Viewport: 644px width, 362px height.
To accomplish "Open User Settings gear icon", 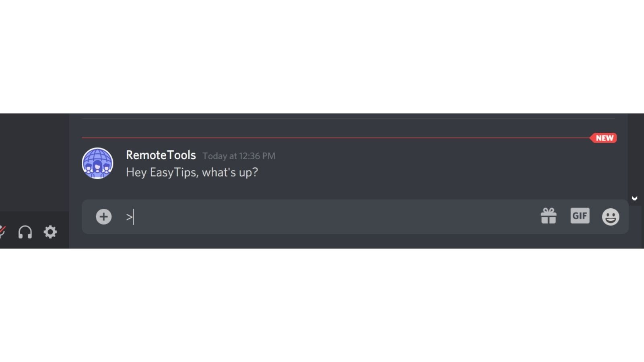I will 50,232.
